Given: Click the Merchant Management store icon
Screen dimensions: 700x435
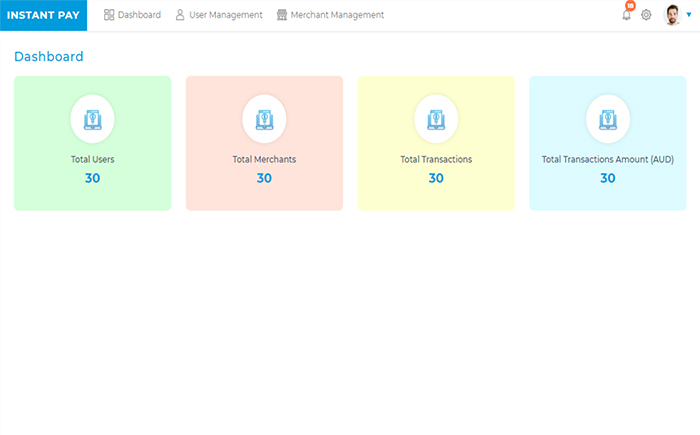Looking at the screenshot, I should coord(282,15).
